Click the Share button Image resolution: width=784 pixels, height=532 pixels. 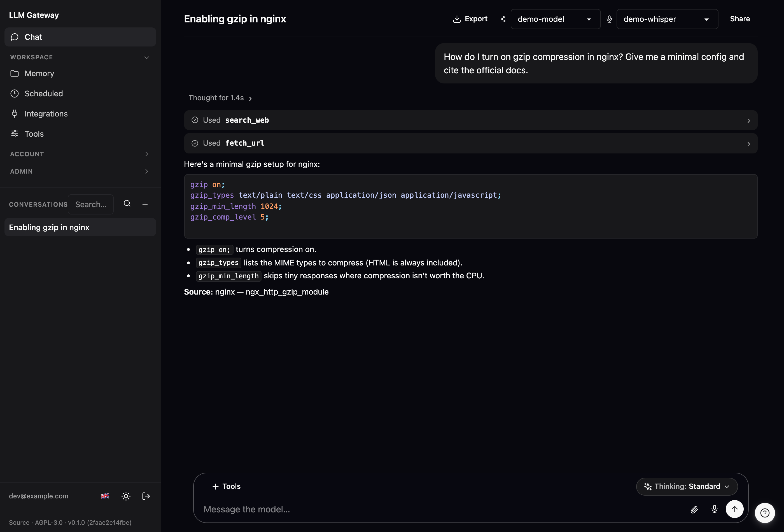[740, 19]
